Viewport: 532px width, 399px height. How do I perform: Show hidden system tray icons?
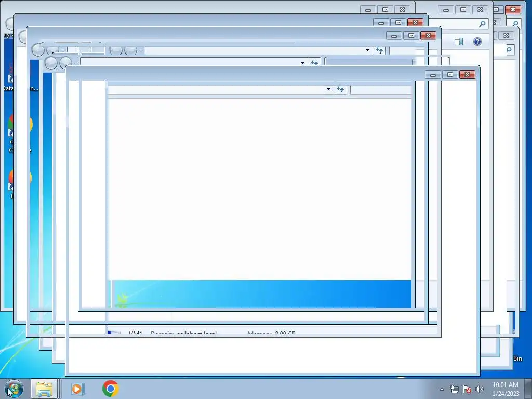click(442, 389)
